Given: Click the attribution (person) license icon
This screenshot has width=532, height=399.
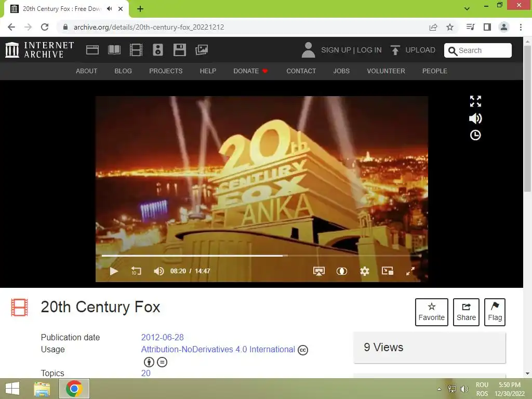Looking at the screenshot, I should click(149, 362).
